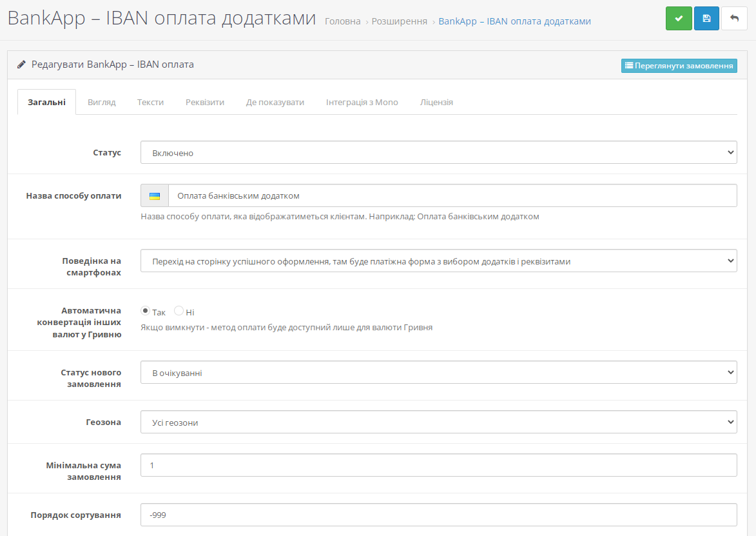Click the Ukrainian flag language icon
The image size is (756, 536).
pyautogui.click(x=155, y=196)
